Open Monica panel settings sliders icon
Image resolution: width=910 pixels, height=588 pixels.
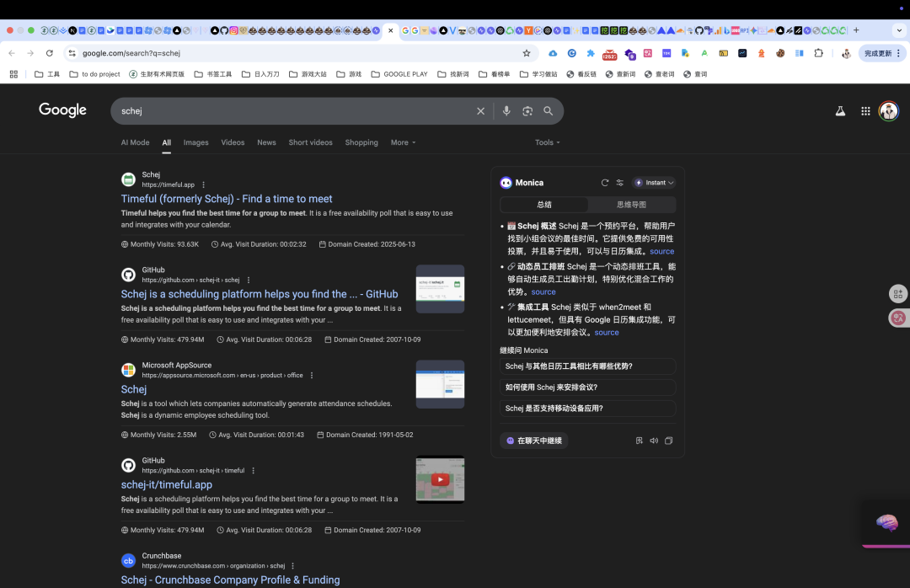pyautogui.click(x=620, y=182)
